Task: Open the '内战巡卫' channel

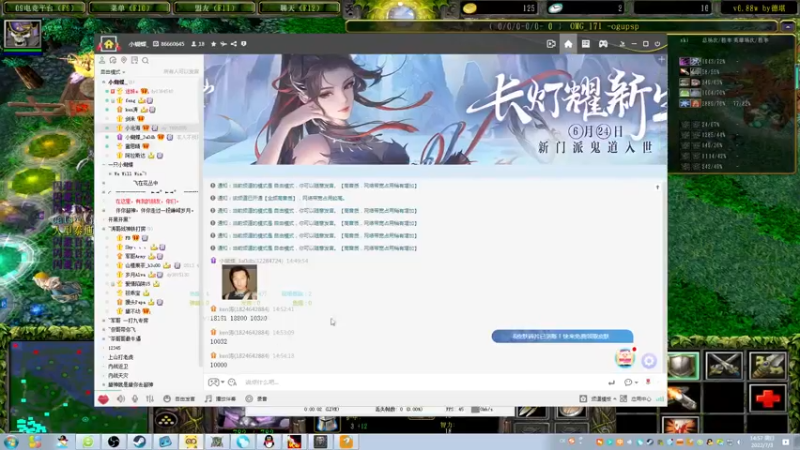Action: coord(118,366)
